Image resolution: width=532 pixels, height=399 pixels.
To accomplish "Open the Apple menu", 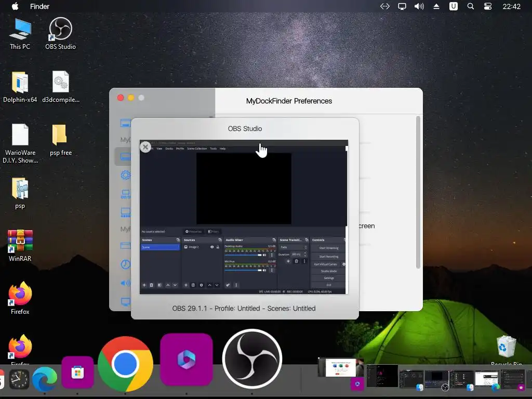I will coord(15,6).
